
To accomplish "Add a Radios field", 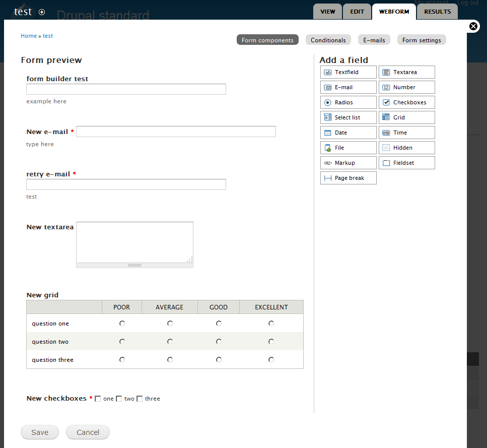I will coord(348,102).
